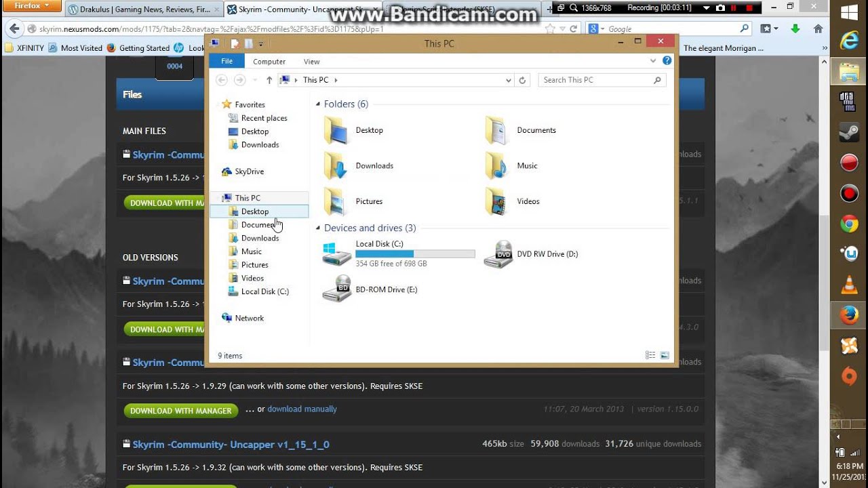Image resolution: width=868 pixels, height=488 pixels.
Task: Collapse the Devices and drives (3) group
Action: (318, 228)
